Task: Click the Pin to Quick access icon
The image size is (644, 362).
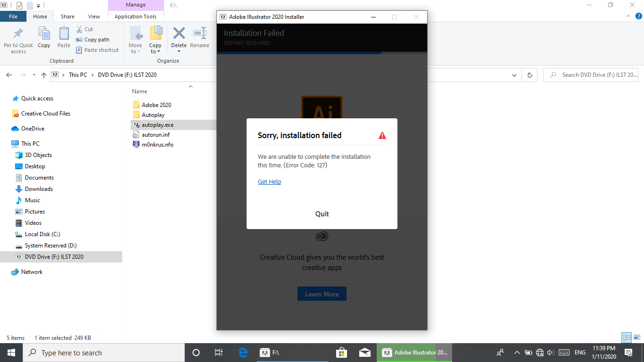Action: 18,34
